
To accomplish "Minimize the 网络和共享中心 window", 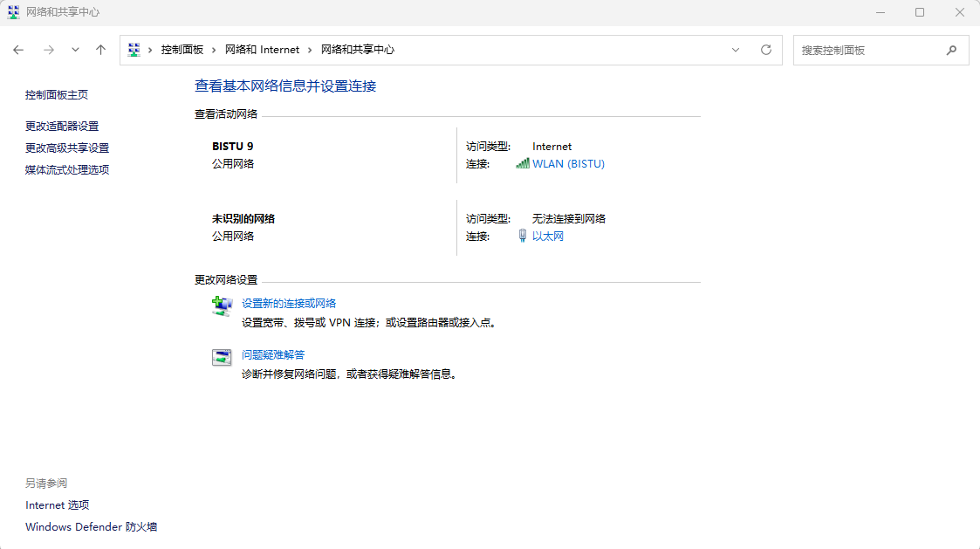I will pyautogui.click(x=880, y=12).
